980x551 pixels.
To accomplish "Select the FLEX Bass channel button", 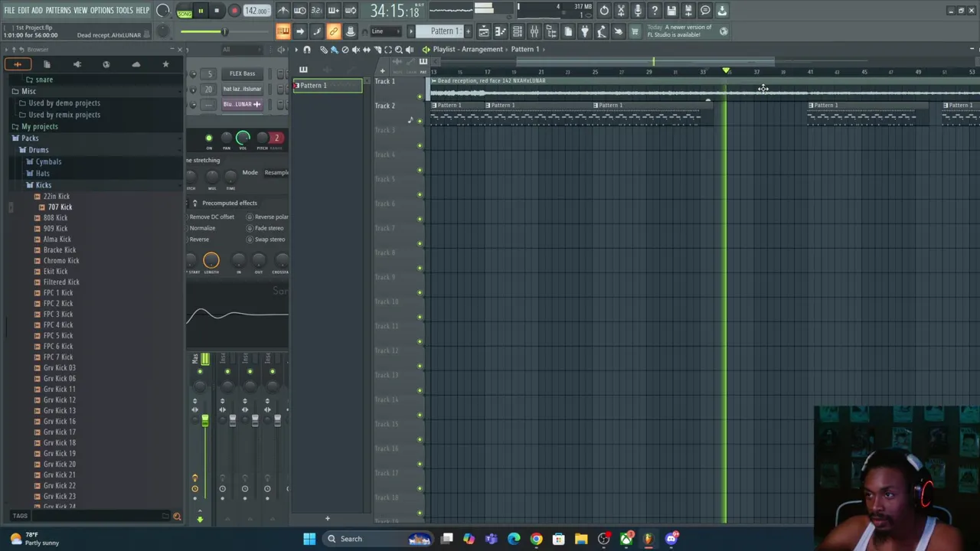I will click(x=242, y=73).
